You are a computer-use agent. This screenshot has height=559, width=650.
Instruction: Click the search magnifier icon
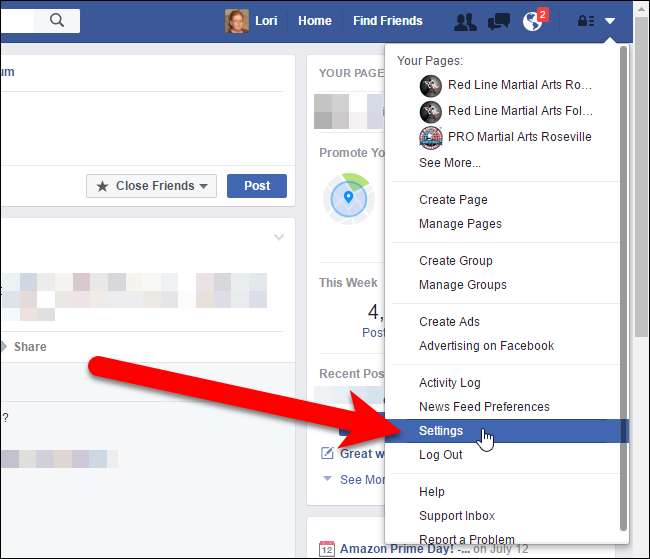pyautogui.click(x=57, y=20)
